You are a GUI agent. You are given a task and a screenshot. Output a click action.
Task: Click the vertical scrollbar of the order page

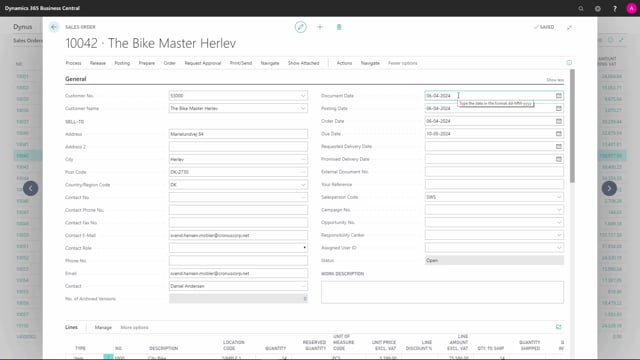[572, 126]
